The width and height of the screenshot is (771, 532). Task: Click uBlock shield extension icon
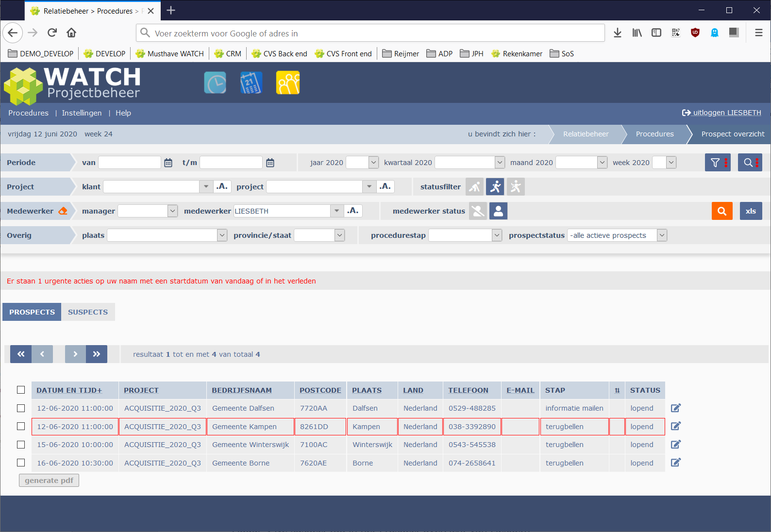[x=695, y=33]
